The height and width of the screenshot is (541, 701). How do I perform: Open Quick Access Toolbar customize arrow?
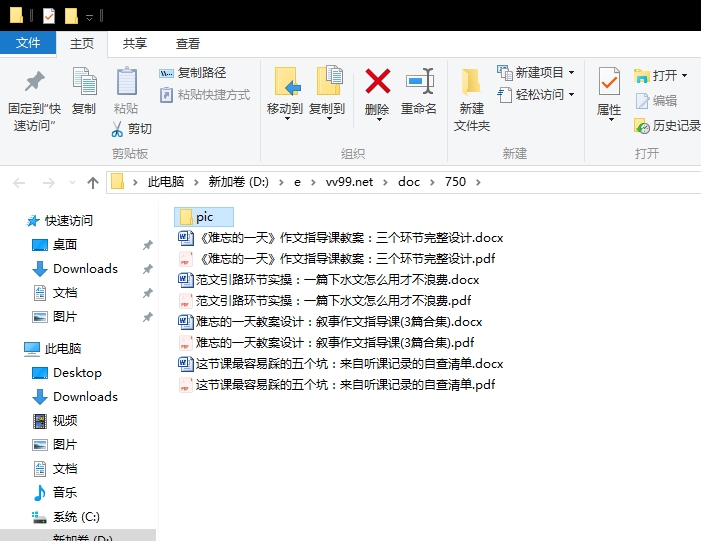89,17
